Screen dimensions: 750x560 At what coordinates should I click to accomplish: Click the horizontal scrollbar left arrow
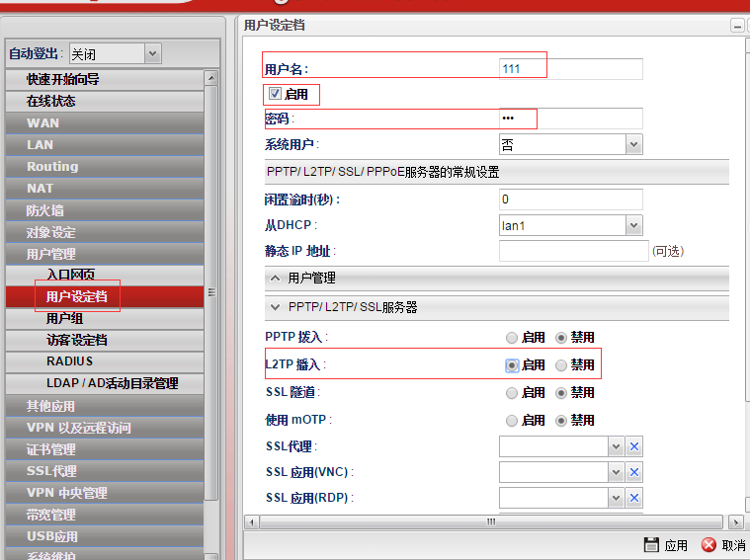(x=252, y=521)
